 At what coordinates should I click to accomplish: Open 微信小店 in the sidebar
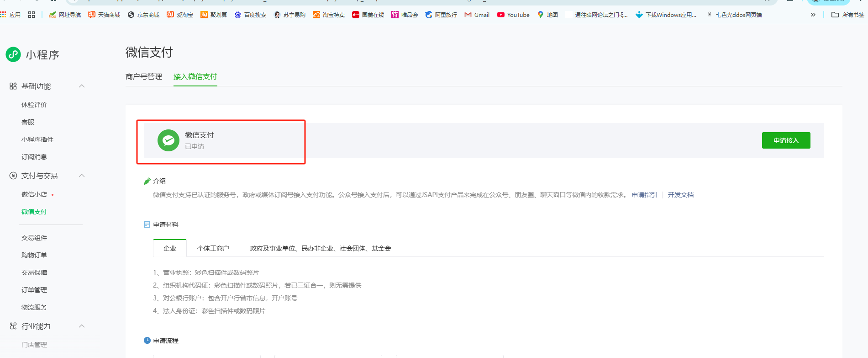pos(34,194)
